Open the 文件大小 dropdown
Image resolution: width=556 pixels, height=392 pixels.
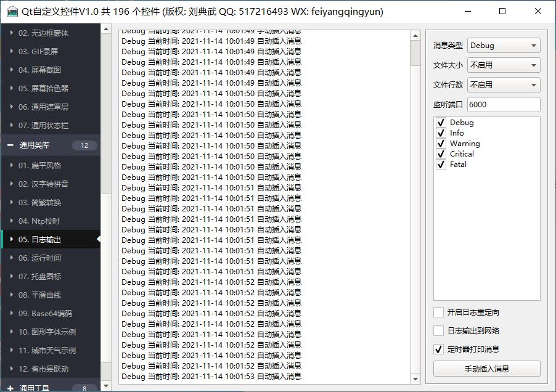504,65
